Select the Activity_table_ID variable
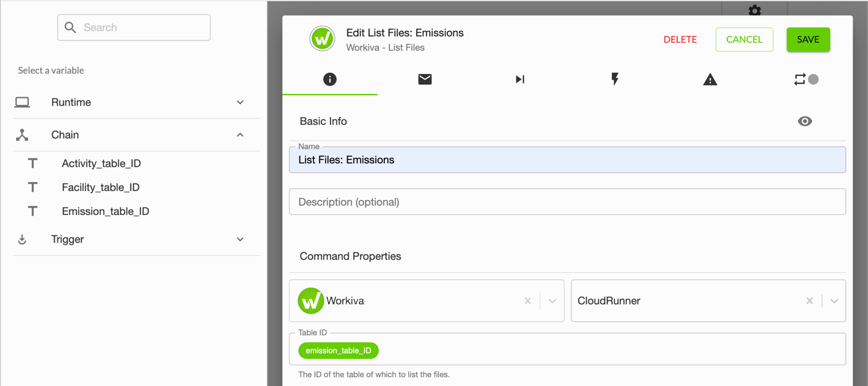 (101, 163)
